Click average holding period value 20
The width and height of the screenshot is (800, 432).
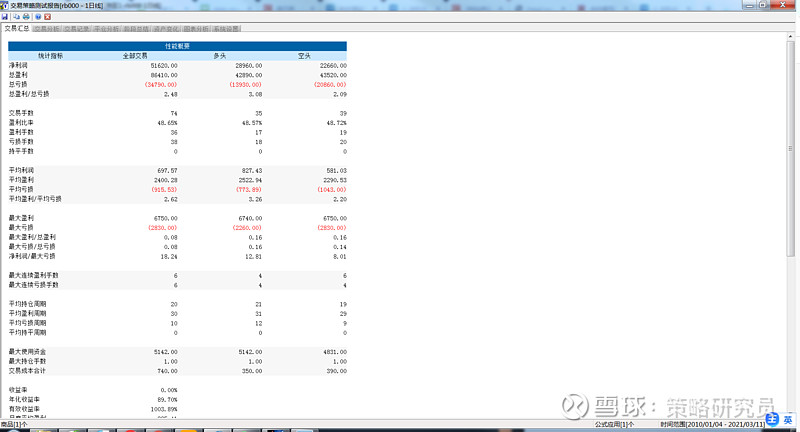[x=174, y=304]
